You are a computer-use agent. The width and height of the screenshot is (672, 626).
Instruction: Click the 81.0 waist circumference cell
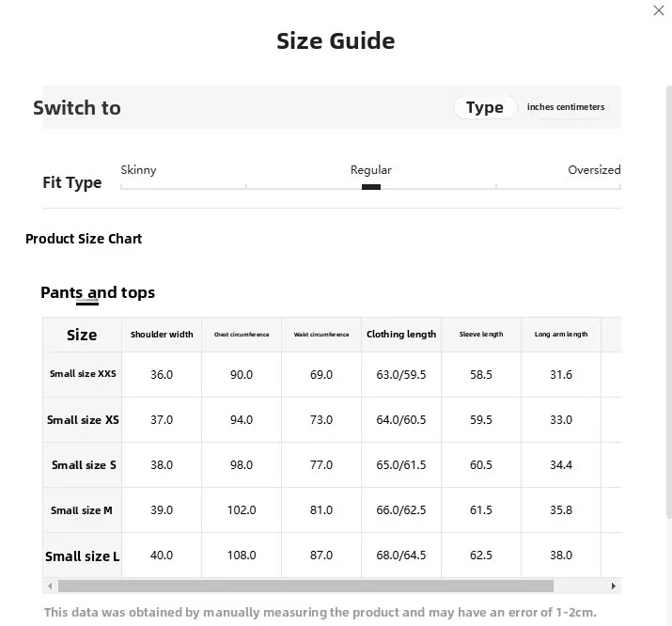[321, 510]
